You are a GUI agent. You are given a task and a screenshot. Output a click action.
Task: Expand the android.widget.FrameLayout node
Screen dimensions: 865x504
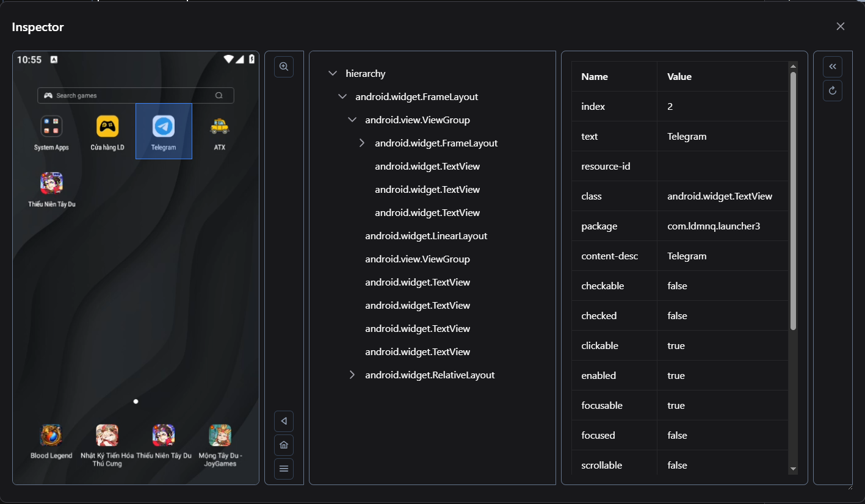361,143
